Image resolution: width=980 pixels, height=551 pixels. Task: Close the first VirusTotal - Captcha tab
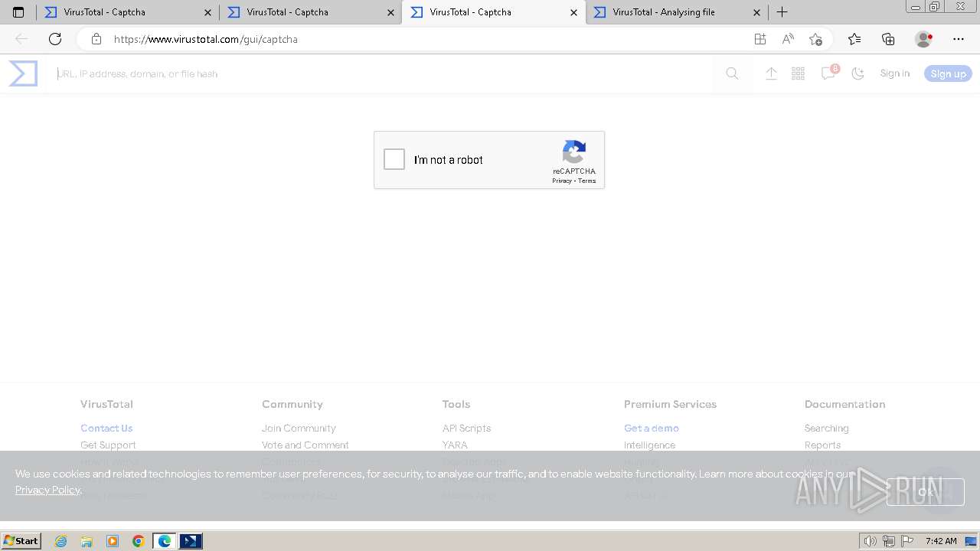point(207,12)
